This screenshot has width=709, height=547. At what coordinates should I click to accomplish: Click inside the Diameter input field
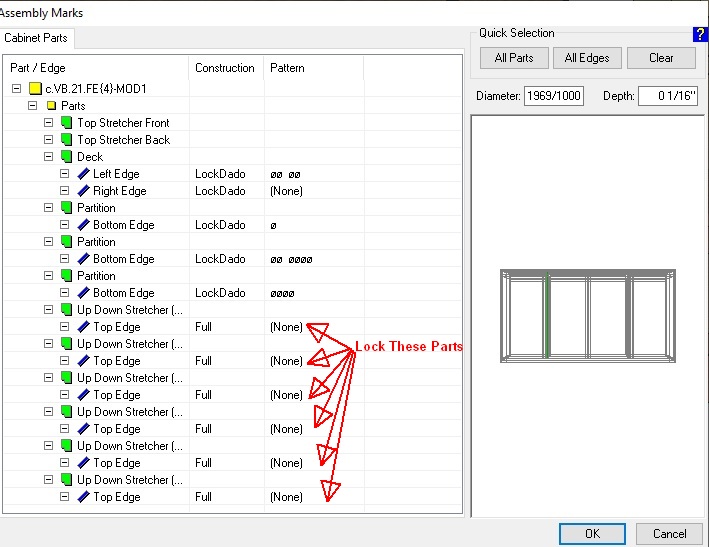553,97
